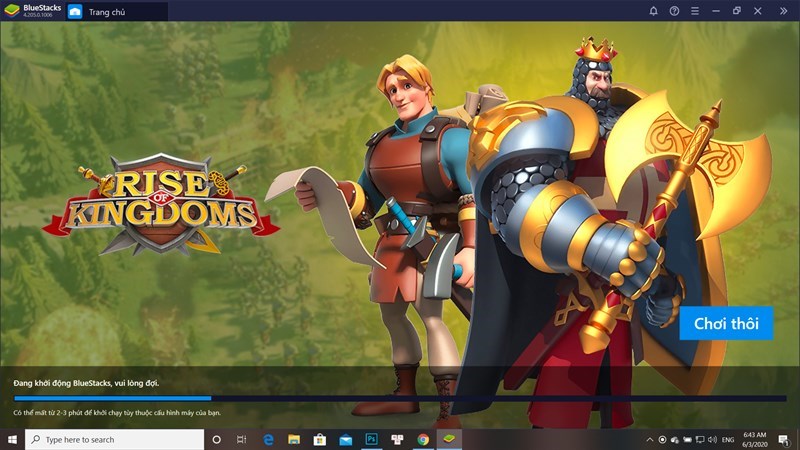Restore down the BlueStacks window
The image size is (800, 450).
point(737,11)
